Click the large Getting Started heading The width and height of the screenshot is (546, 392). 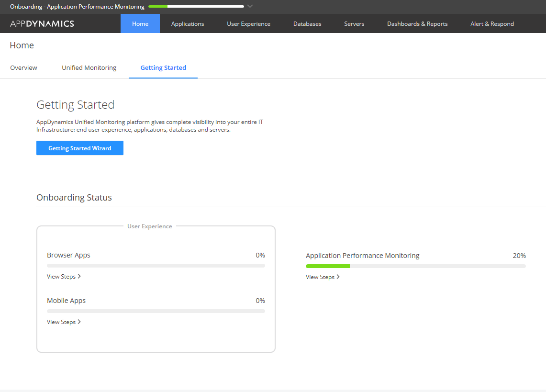tap(75, 104)
